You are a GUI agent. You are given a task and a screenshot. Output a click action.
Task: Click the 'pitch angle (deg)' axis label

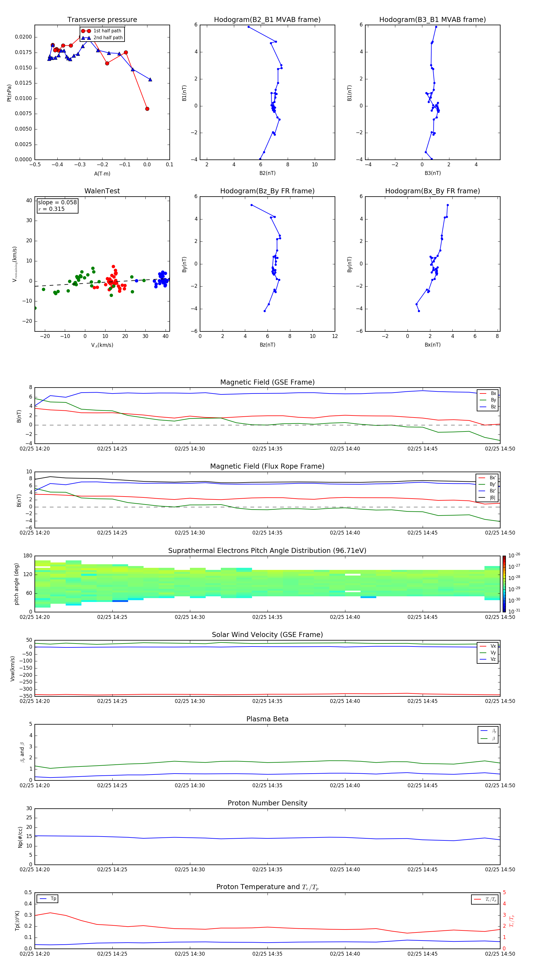16,584
